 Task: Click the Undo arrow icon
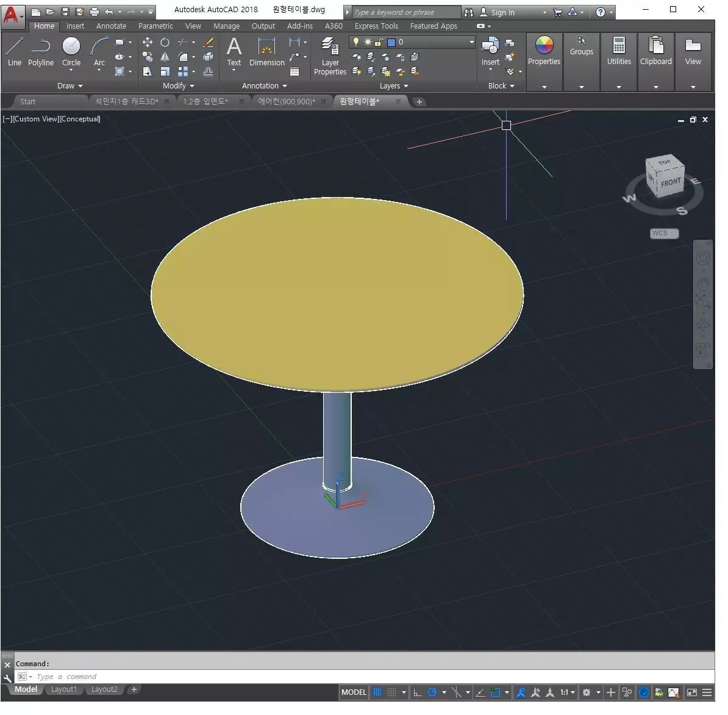(109, 12)
